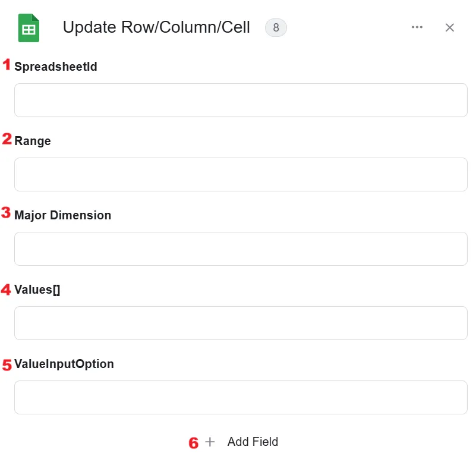Screen dimensions: 476x475
Task: Click the red number 6 annotation
Action: [193, 443]
